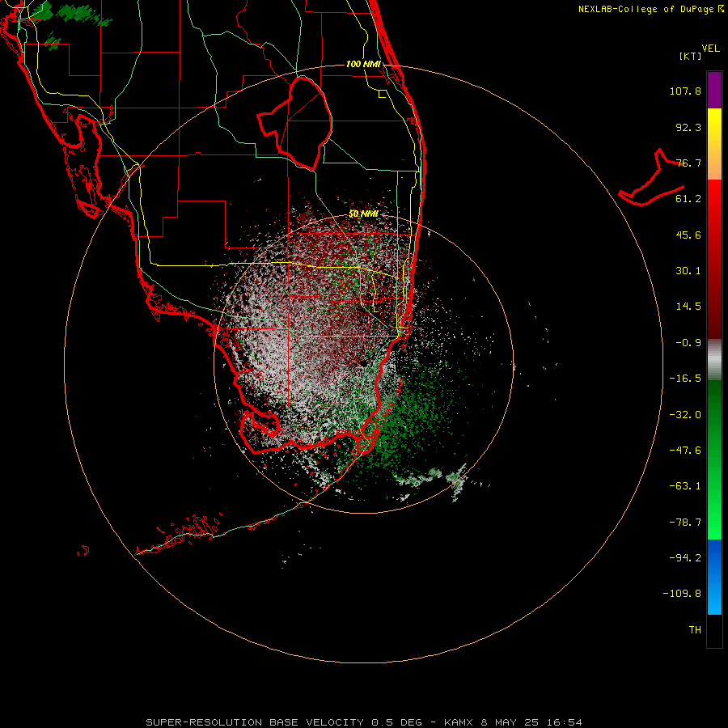The image size is (728, 728).
Task: Click the -32.0 velocity scale value
Action: coord(685,415)
